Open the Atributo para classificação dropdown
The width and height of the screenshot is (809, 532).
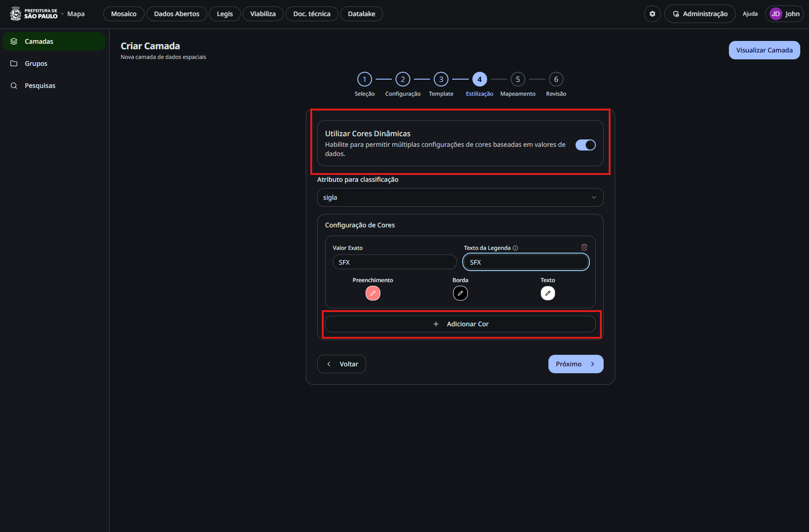[x=460, y=197]
